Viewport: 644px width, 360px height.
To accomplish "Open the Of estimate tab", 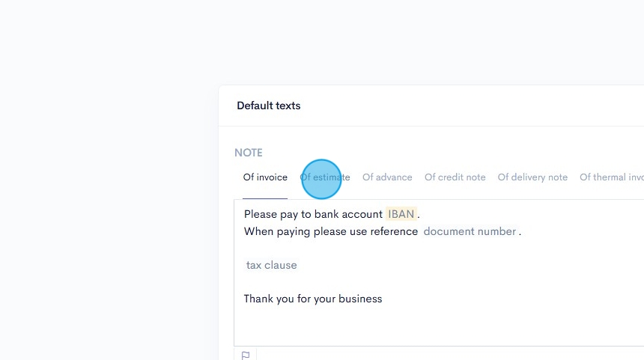I will 325,177.
